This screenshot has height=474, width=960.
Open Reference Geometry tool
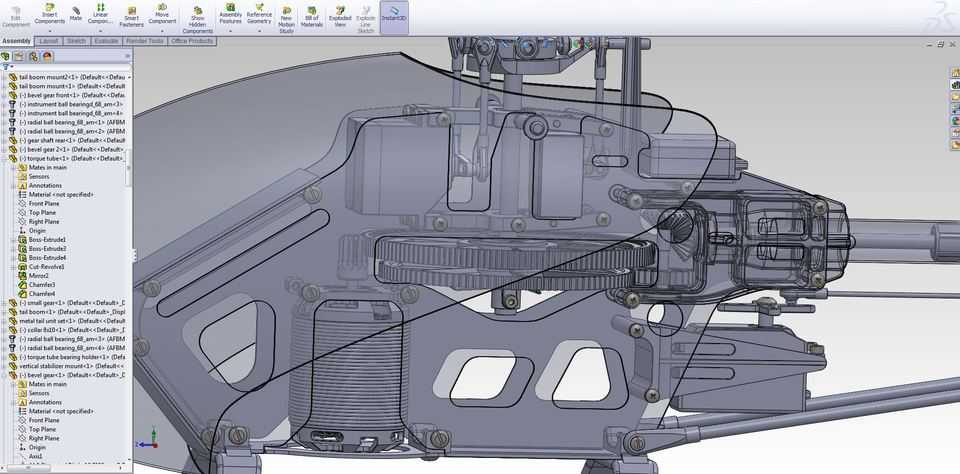pyautogui.click(x=259, y=15)
